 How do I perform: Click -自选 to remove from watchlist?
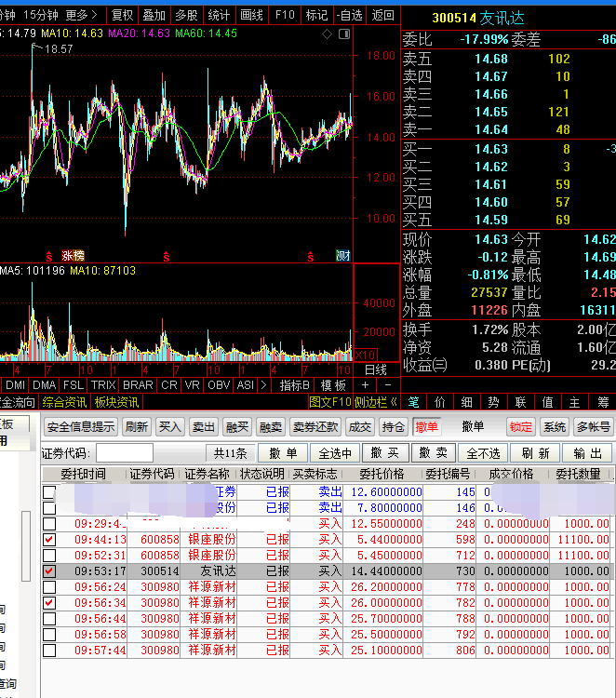(x=349, y=16)
